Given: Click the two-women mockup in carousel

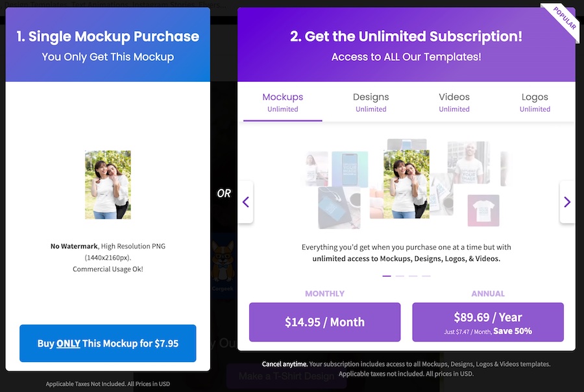Looking at the screenshot, I should click(x=406, y=184).
